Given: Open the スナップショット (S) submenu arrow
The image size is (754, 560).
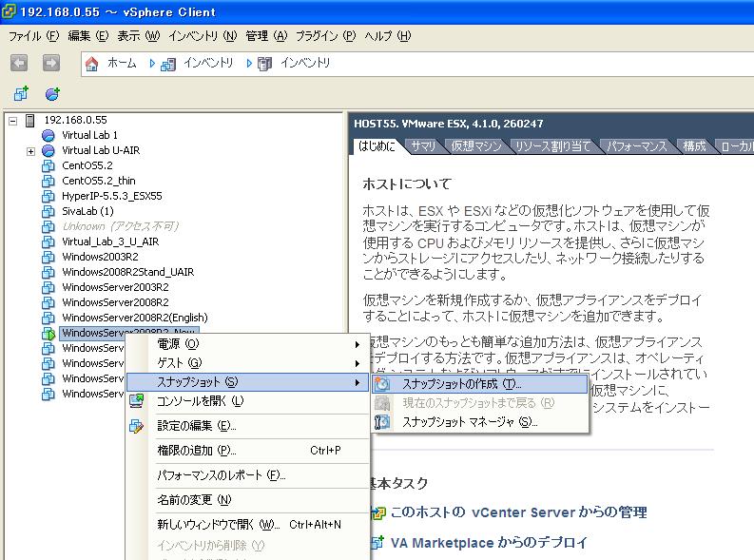Looking at the screenshot, I should [x=358, y=382].
